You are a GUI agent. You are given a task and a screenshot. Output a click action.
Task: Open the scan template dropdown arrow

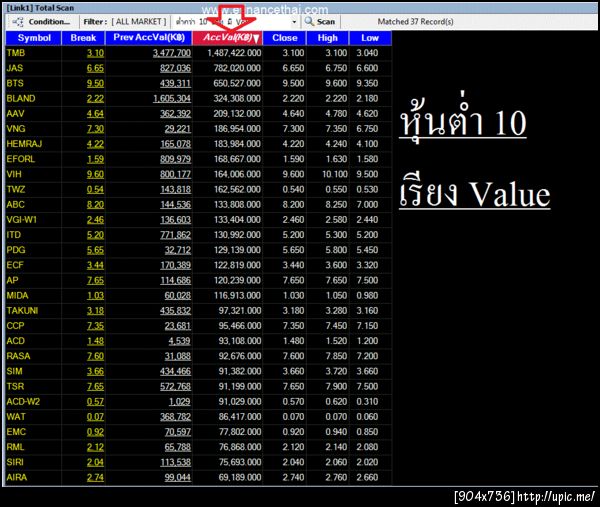(x=294, y=22)
